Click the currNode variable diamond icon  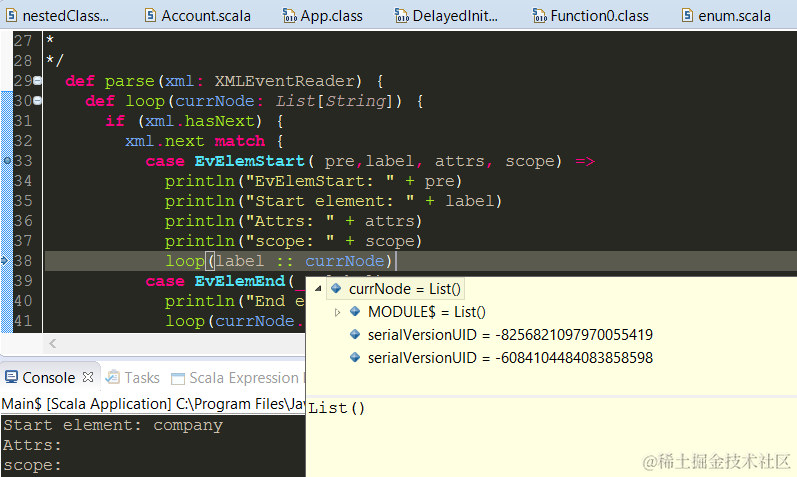tap(336, 288)
